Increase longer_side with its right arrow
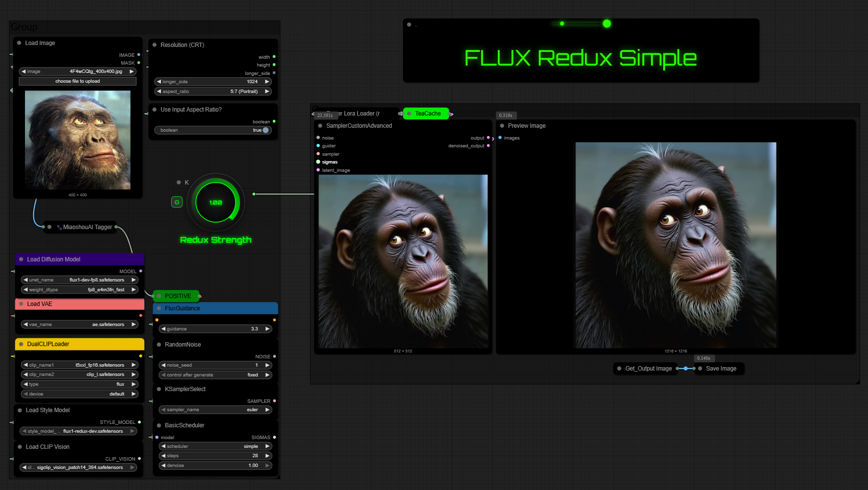The width and height of the screenshot is (868, 490). 267,82
